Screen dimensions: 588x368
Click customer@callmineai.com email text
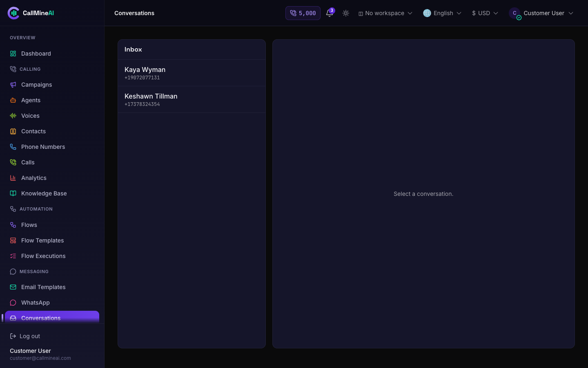click(x=40, y=358)
